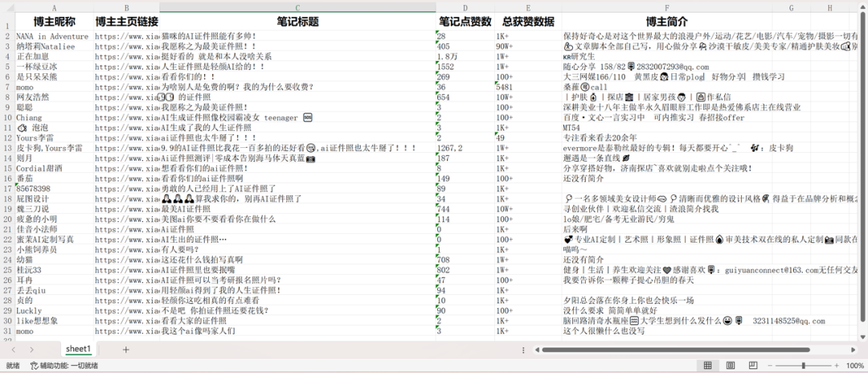
Task: Go to previous sheet with left arrow
Action: point(14,350)
